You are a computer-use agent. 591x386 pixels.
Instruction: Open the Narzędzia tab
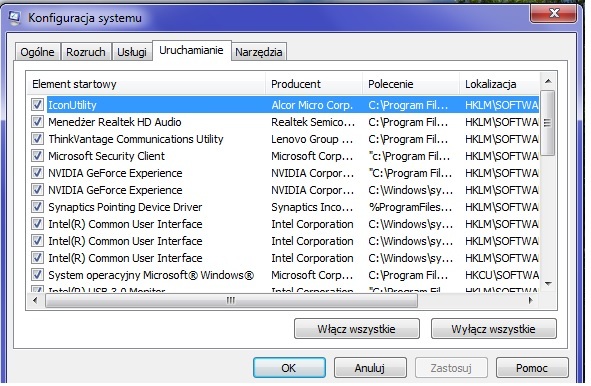259,52
